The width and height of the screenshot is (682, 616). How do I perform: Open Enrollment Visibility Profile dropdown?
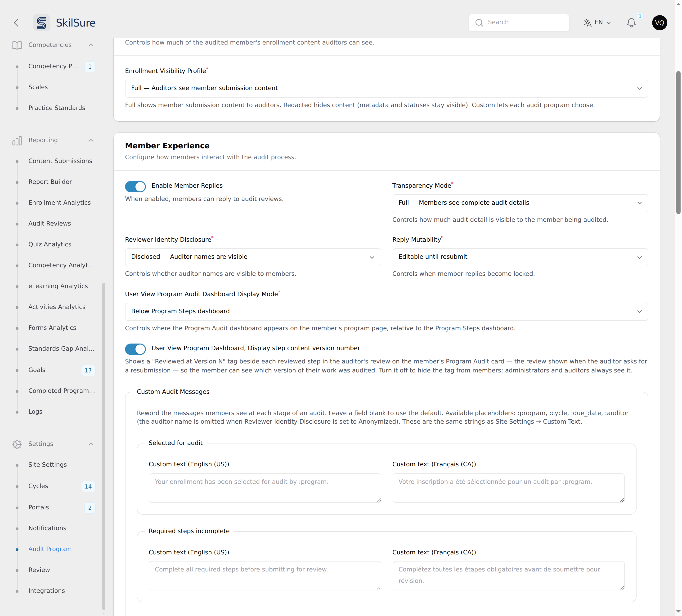(386, 88)
